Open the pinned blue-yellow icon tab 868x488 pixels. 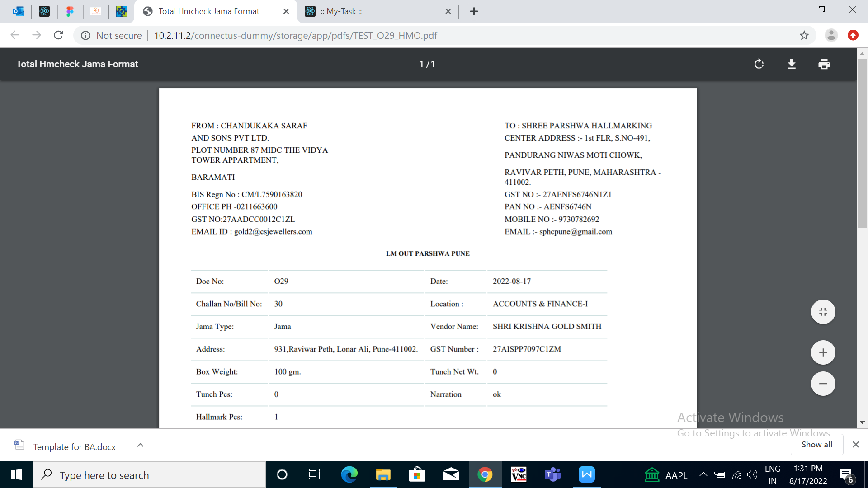coord(122,11)
